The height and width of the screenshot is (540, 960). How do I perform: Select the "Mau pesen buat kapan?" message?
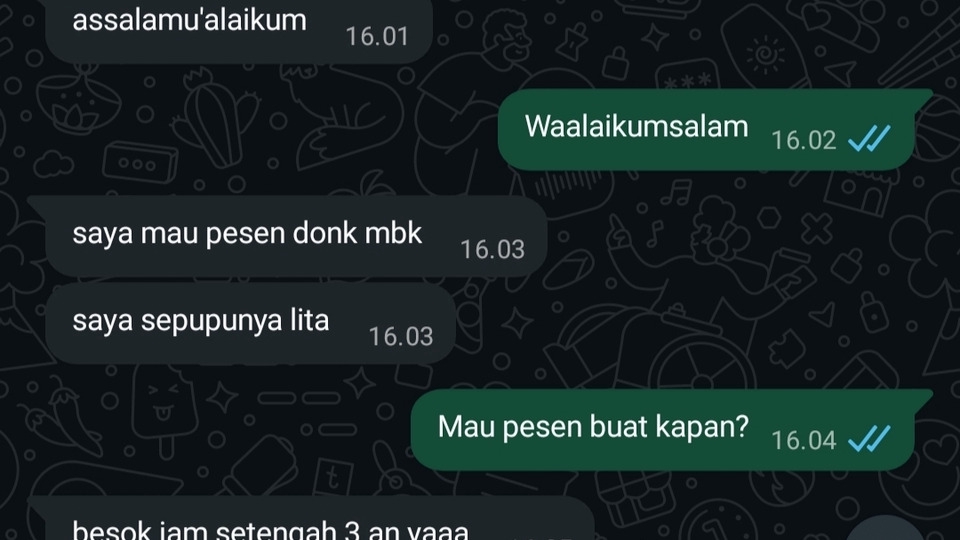pyautogui.click(x=671, y=430)
